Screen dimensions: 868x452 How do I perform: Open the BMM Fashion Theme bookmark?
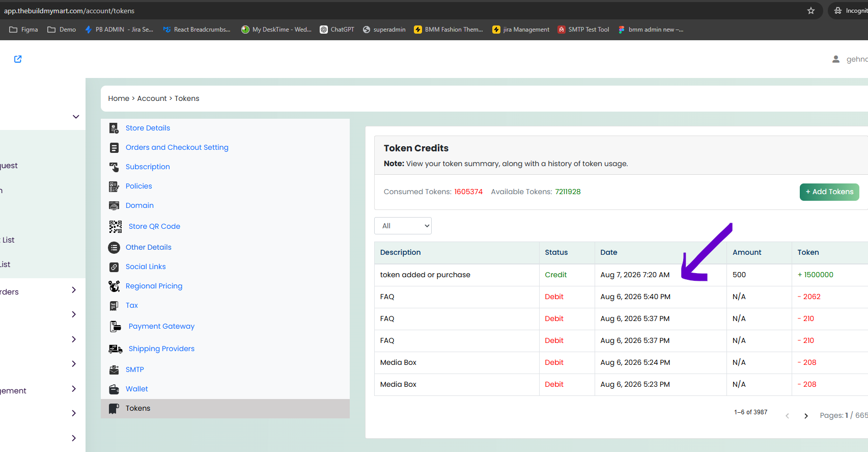[x=449, y=30]
